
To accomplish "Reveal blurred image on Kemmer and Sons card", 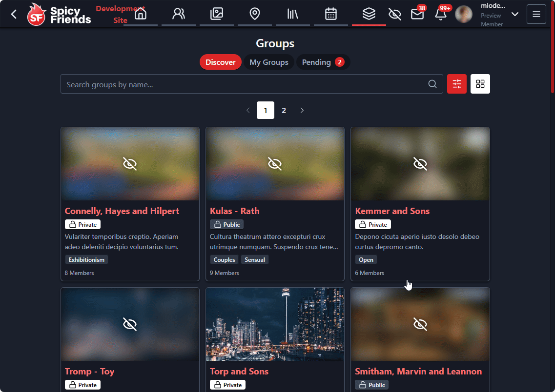I will (420, 164).
